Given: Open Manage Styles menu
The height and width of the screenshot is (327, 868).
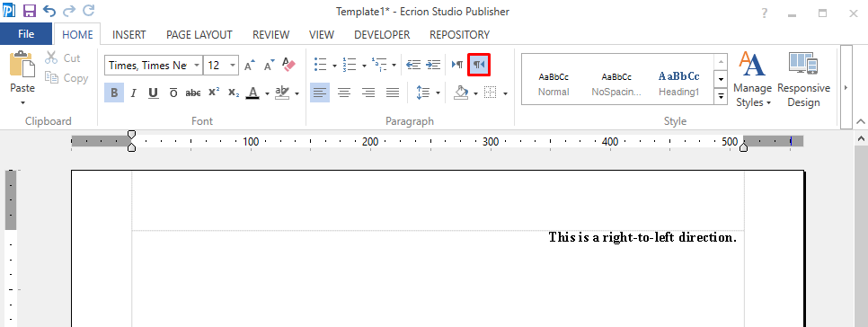Looking at the screenshot, I should pyautogui.click(x=752, y=80).
